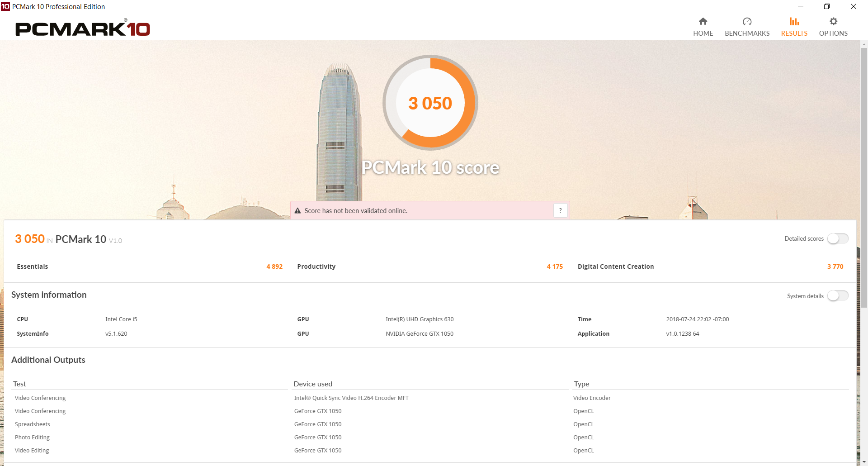Click the scrollbar down arrow
Viewport: 868px width, 466px height.
pos(864,461)
